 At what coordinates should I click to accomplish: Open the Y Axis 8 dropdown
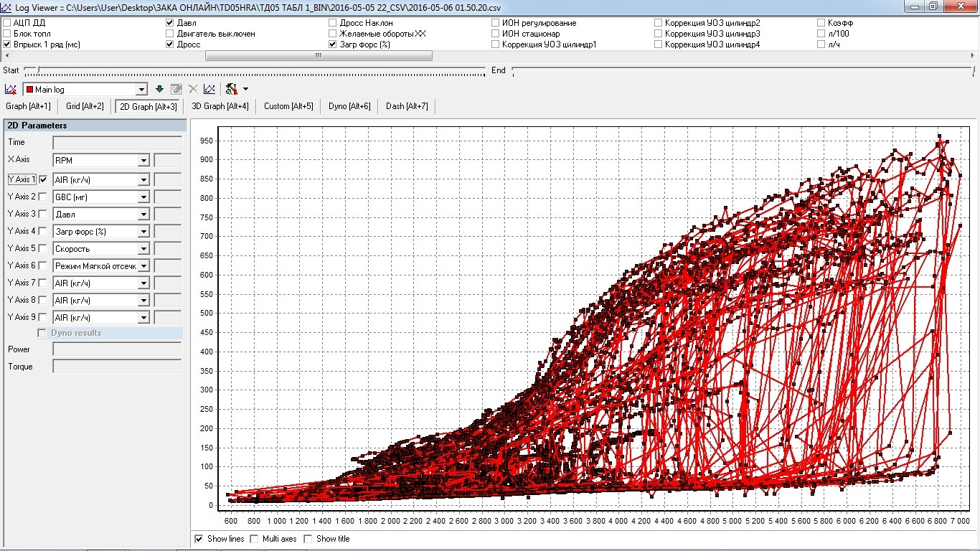point(143,301)
